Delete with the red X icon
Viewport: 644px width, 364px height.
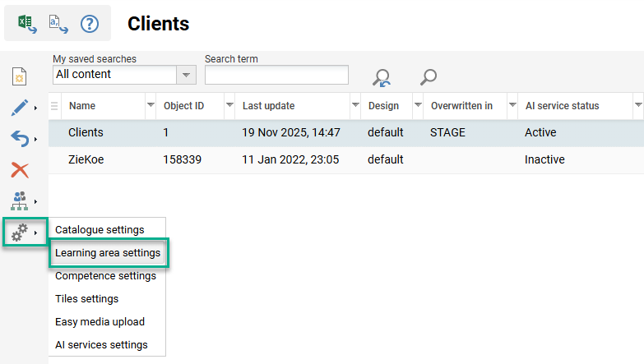click(19, 170)
